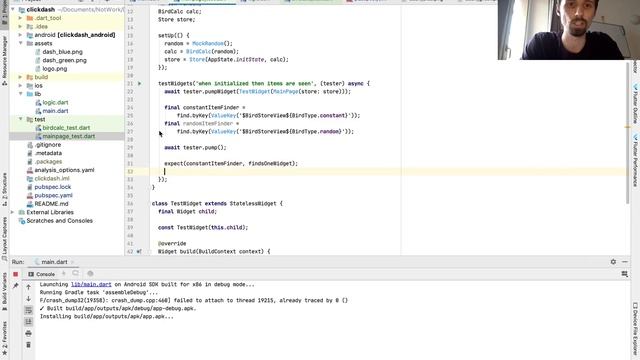Select the main.dart run tab

click(54, 262)
